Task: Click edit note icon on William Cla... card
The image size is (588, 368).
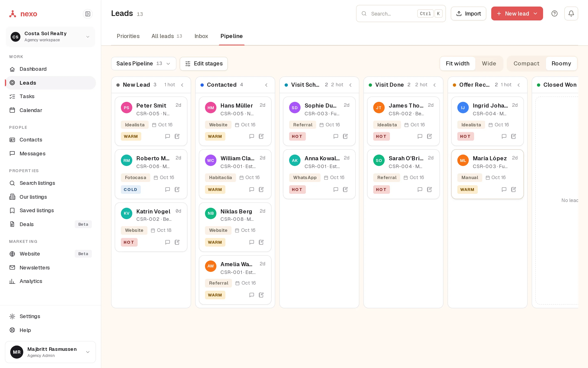Action: pos(261,189)
